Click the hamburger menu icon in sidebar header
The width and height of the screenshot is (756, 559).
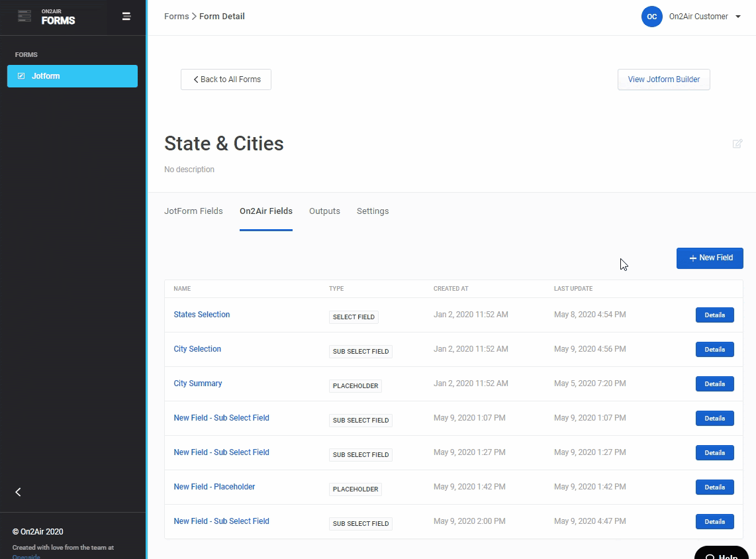click(126, 17)
